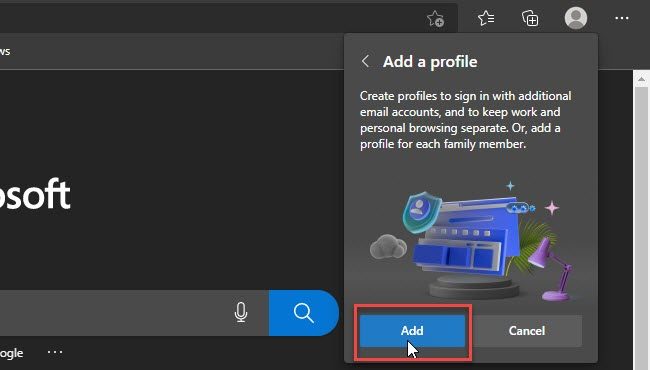Go back using the Add a profile chevron
Screen dimensions: 650x370
365,61
